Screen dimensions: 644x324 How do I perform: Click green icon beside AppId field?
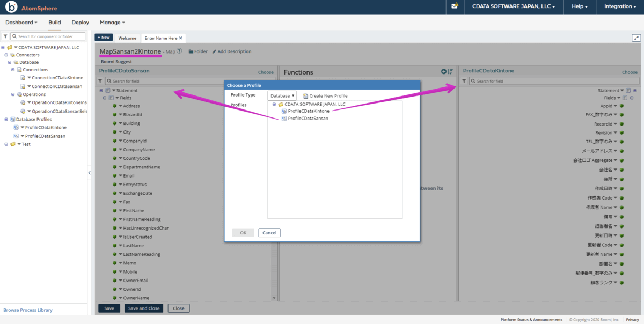tap(621, 106)
